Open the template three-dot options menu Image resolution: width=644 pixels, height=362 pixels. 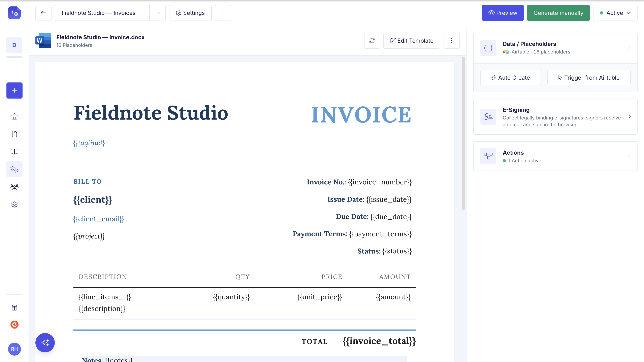tap(451, 40)
